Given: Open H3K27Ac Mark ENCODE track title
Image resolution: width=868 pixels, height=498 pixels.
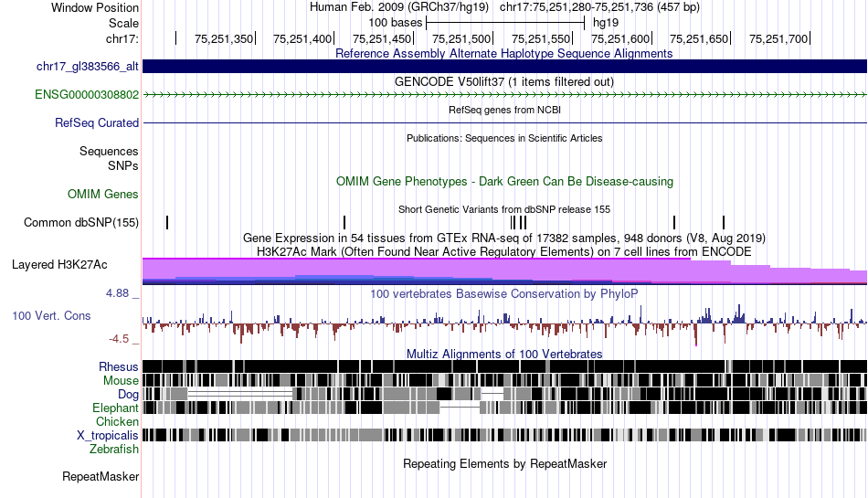Looking at the screenshot, I should pyautogui.click(x=504, y=252).
